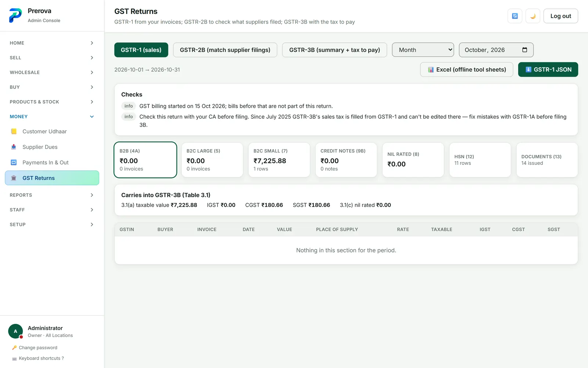Expand the SELL menu section
Image resolution: width=588 pixels, height=368 pixels.
point(52,58)
